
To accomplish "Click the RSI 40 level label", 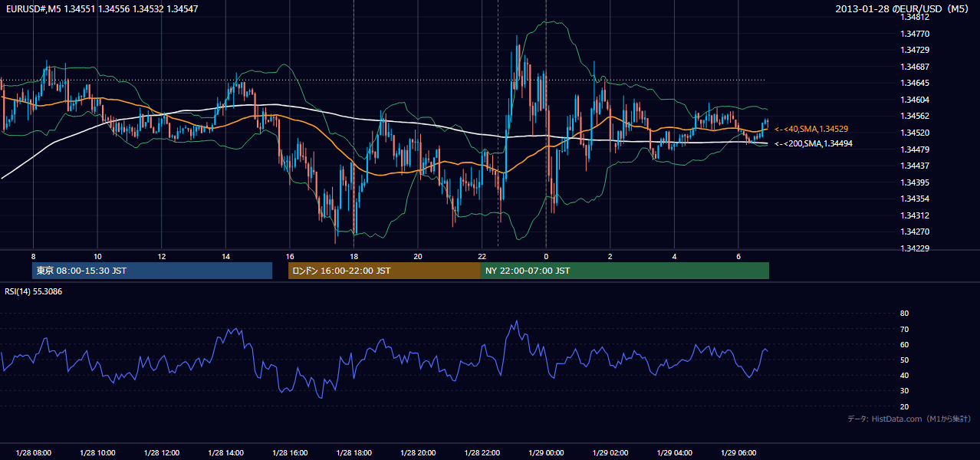I will point(904,375).
